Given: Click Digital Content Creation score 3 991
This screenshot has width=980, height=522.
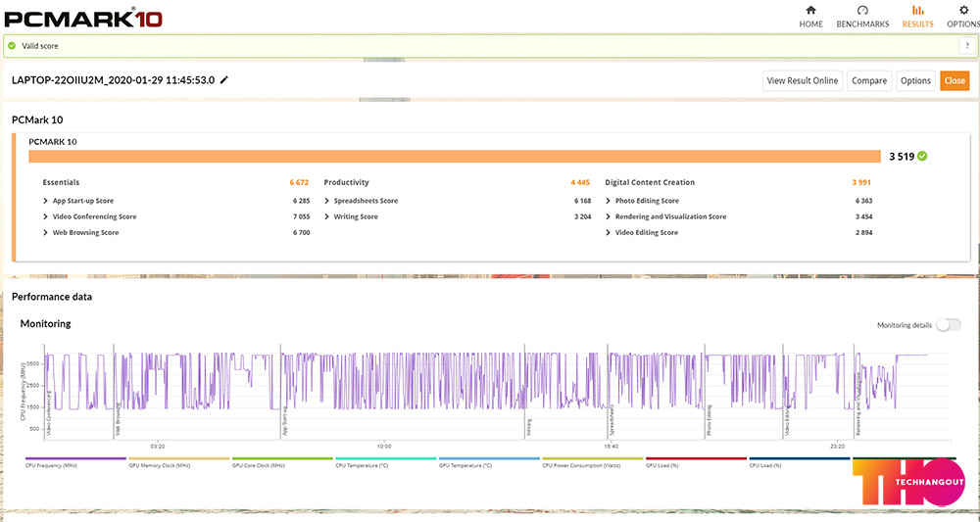Looking at the screenshot, I should pyautogui.click(x=861, y=182).
